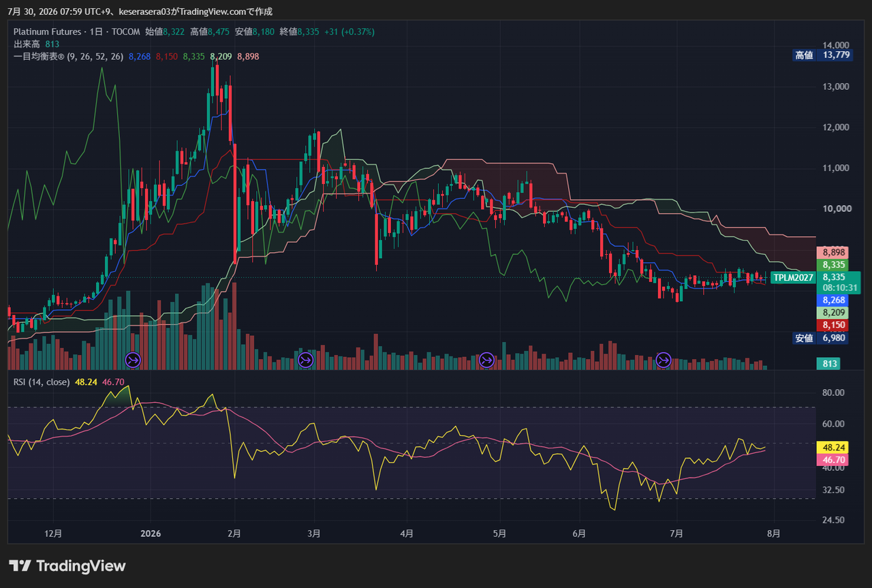This screenshot has width=872, height=588.
Task: Click the light green 8,209 price-axis tag
Action: tap(833, 313)
